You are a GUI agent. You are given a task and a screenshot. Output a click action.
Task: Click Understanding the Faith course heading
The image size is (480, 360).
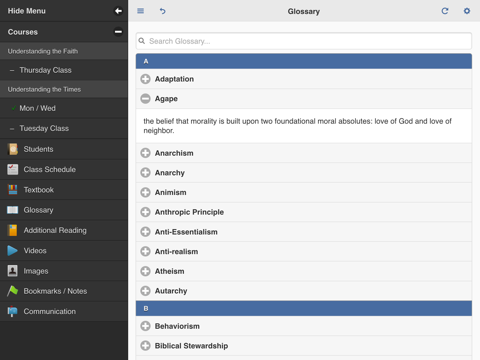coord(64,51)
